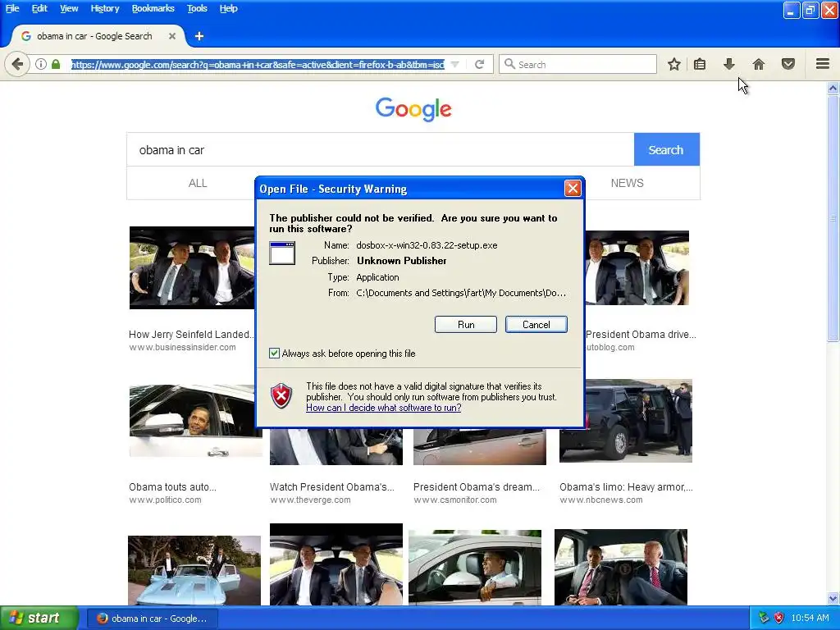
Task: Click the application file icon in dialog
Action: point(282,253)
